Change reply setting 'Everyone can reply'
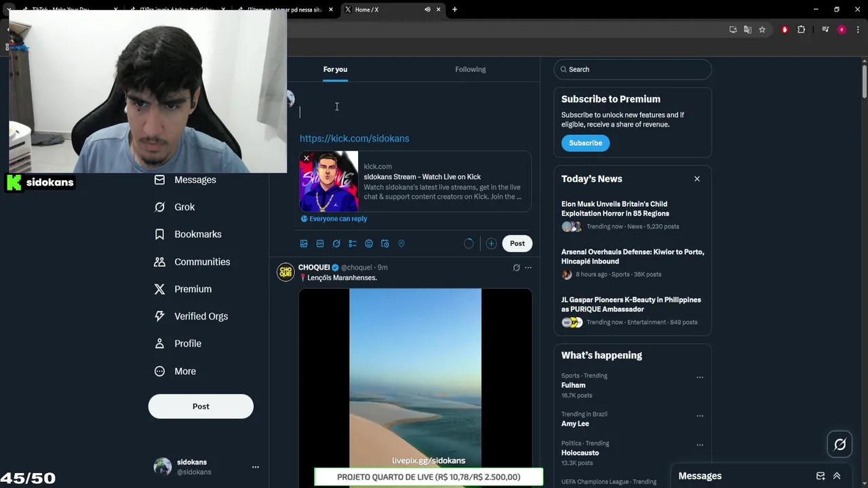 [334, 219]
